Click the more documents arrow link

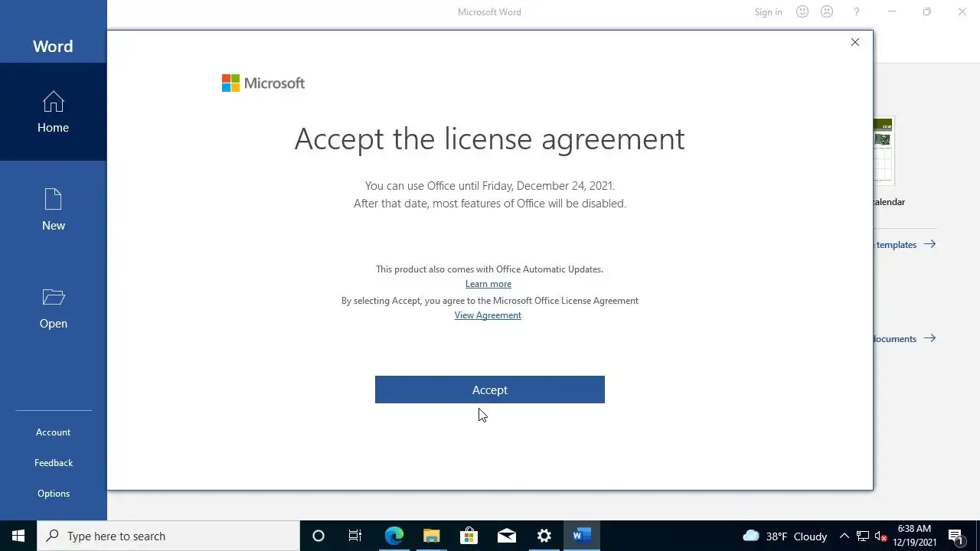tap(906, 338)
